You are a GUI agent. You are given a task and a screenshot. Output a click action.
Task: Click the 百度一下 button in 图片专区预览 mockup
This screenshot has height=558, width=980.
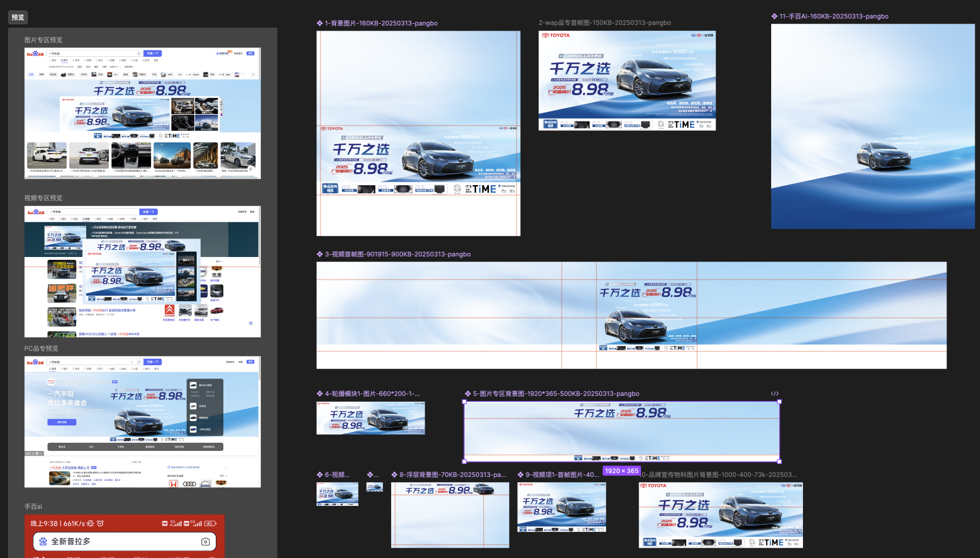tap(153, 53)
